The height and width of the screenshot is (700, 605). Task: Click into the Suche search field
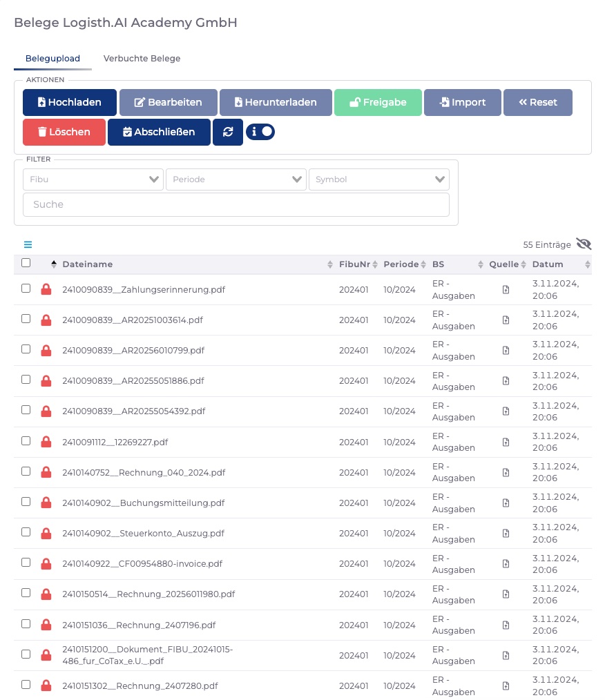pyautogui.click(x=236, y=204)
